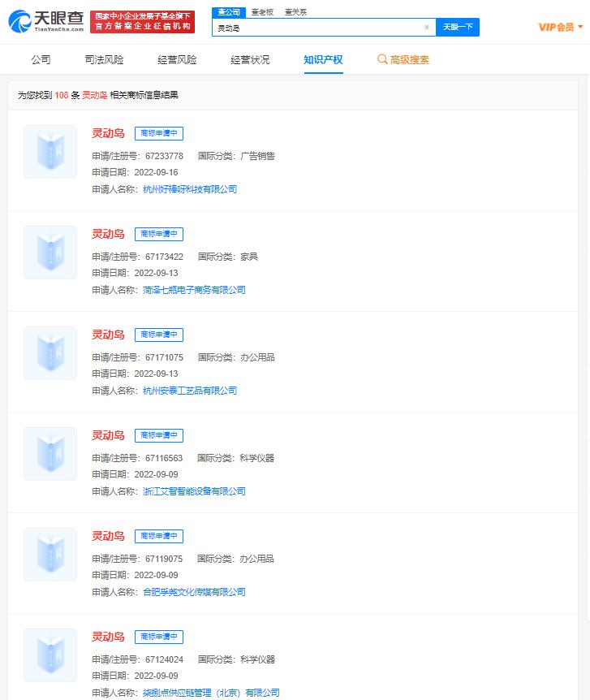590x700 pixels.
Task: Click 商标申请中 tag for application 67173422
Action: pyautogui.click(x=159, y=234)
